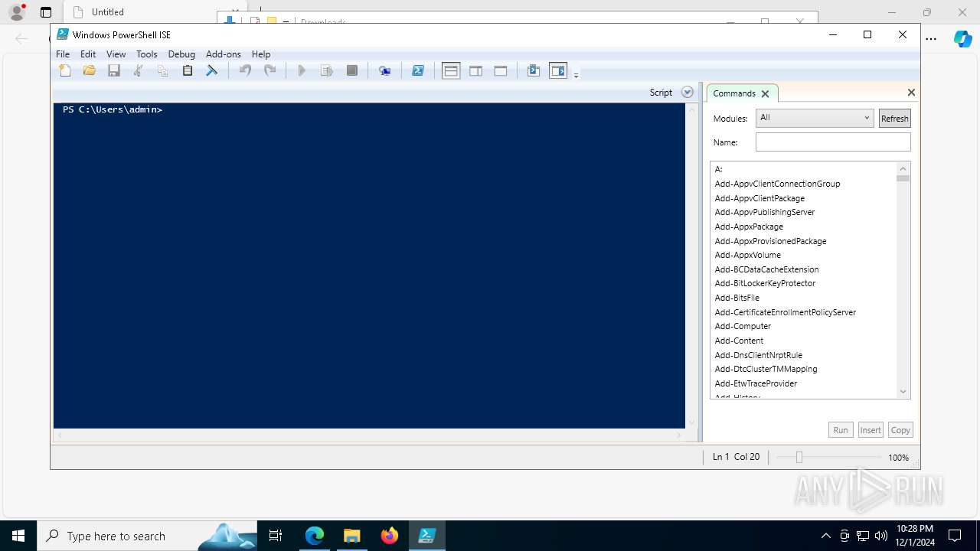The width and height of the screenshot is (980, 551).
Task: Select Add-AppxProvisionedPackage command
Action: coord(770,241)
